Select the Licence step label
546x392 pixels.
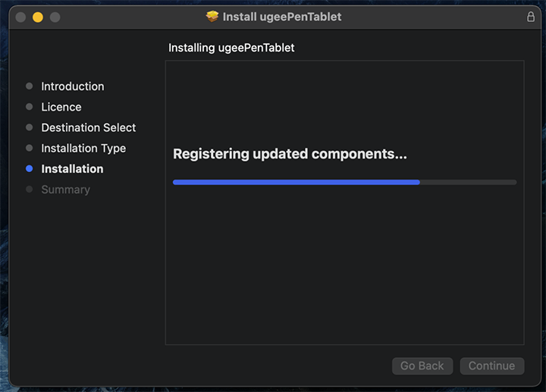click(x=61, y=107)
